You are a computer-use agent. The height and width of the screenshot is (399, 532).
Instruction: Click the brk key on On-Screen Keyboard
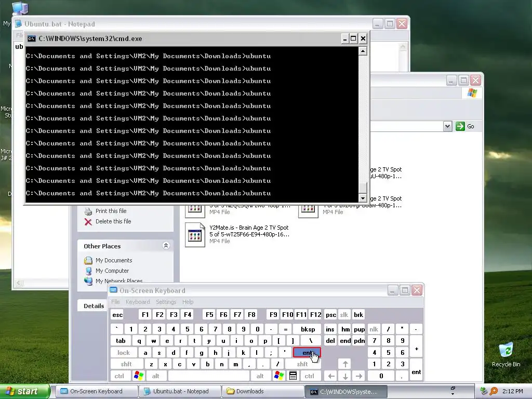(358, 314)
